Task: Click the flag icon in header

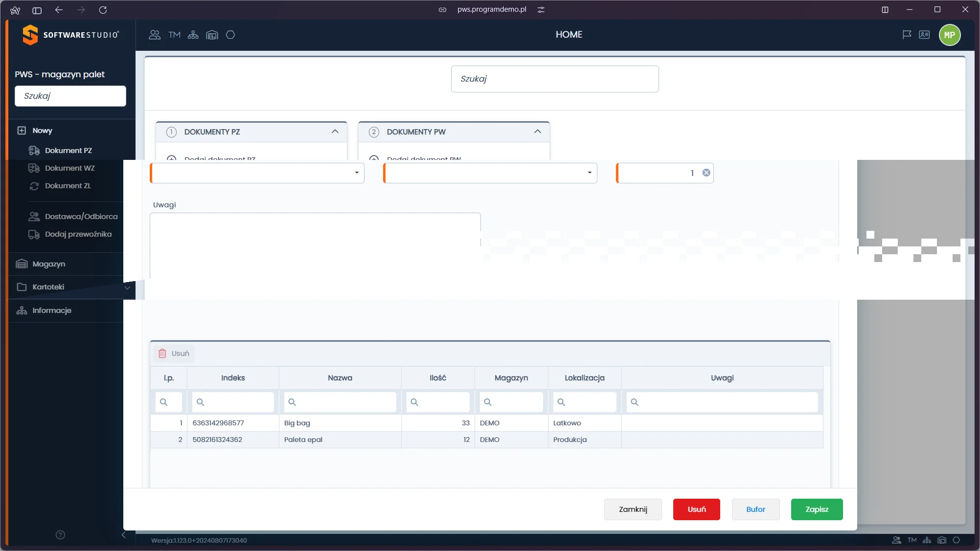Action: [x=907, y=35]
